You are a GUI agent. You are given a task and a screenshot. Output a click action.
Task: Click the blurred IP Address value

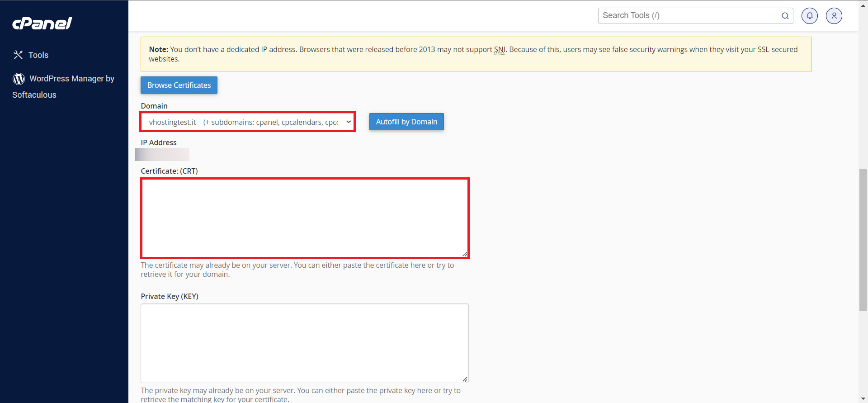pyautogui.click(x=162, y=155)
